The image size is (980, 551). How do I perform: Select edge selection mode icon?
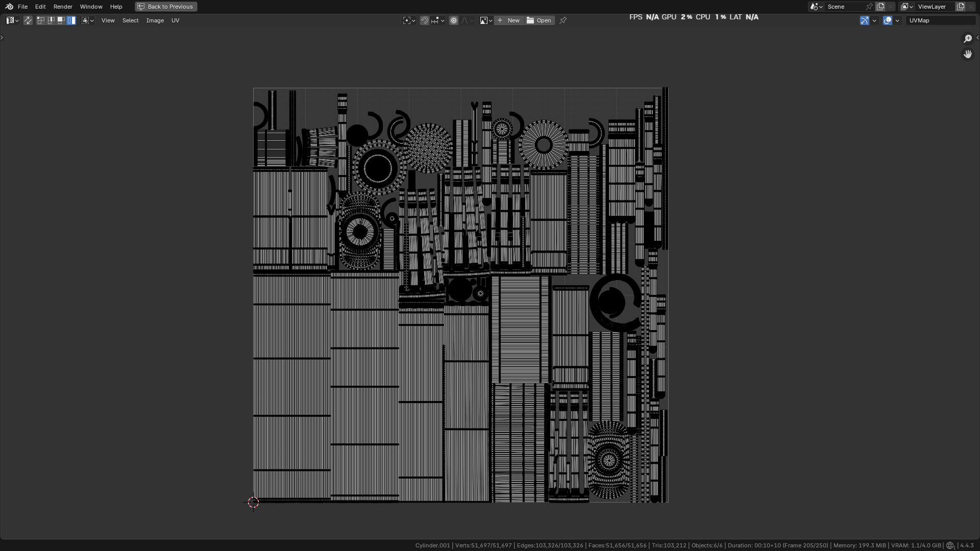coord(51,20)
